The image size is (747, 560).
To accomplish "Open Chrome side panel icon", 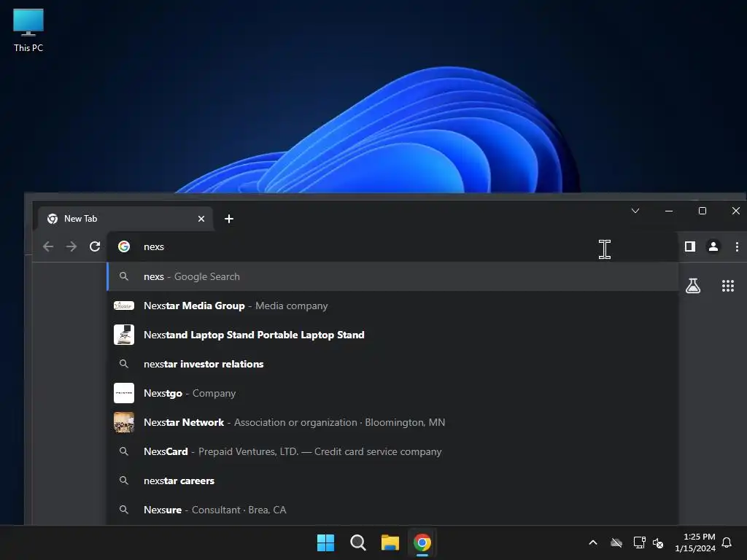I will coord(690,246).
